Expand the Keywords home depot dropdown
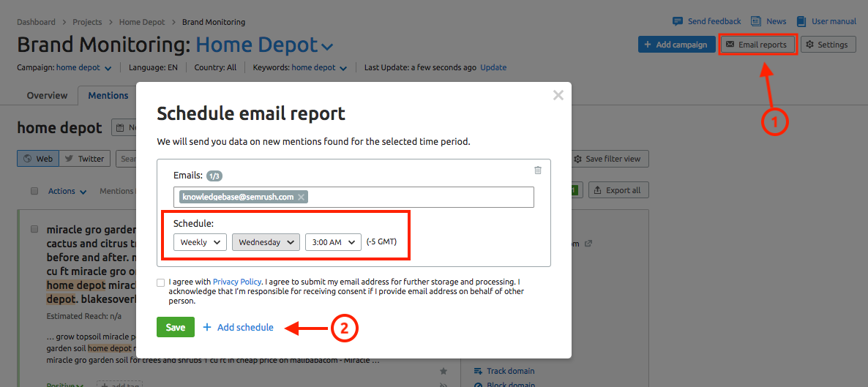Viewport: 868px width, 387px height. tap(343, 68)
